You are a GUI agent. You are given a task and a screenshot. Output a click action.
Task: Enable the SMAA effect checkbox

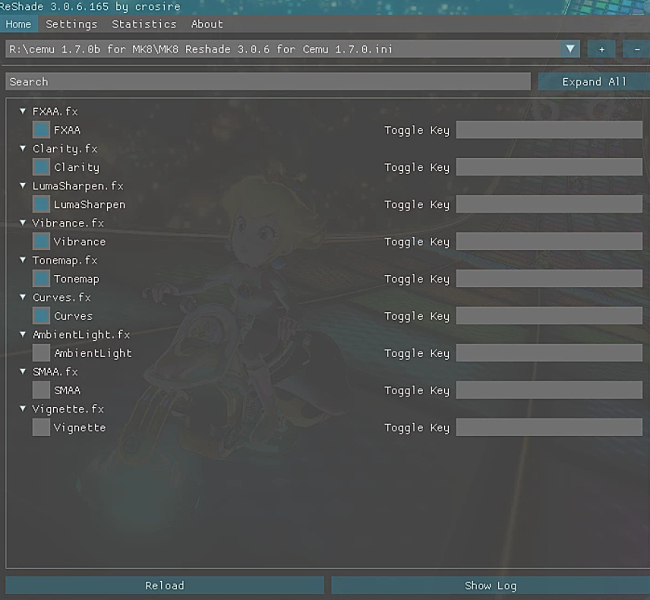41,390
